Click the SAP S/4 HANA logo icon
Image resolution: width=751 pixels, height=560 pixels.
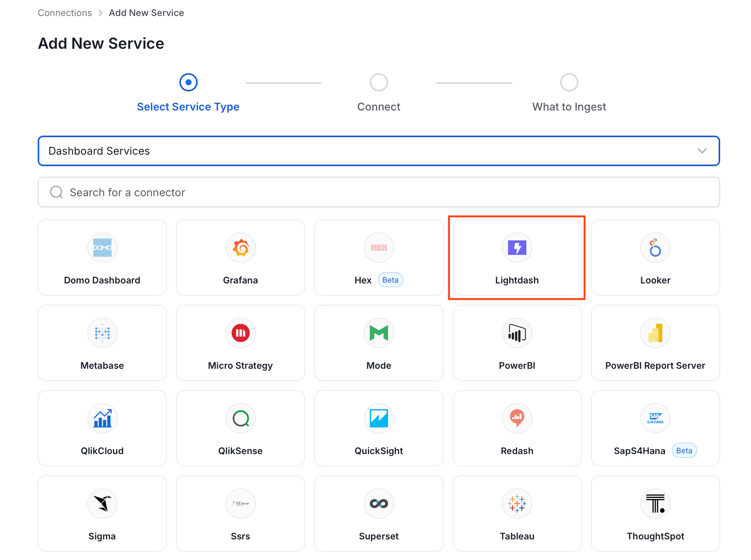(655, 418)
